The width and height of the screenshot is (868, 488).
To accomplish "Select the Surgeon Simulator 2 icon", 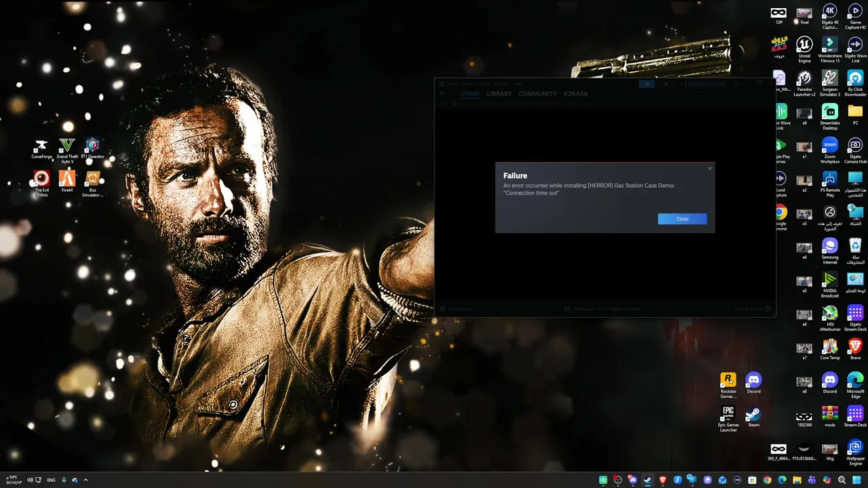I will [x=830, y=83].
